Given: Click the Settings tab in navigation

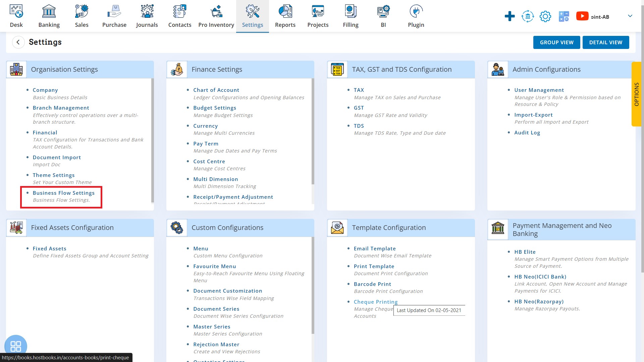Looking at the screenshot, I should click(253, 16).
